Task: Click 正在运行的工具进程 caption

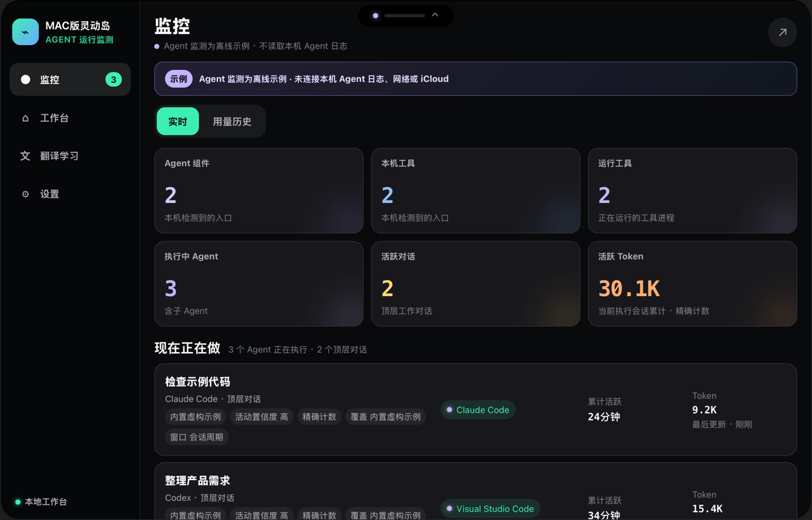Action: click(x=636, y=218)
